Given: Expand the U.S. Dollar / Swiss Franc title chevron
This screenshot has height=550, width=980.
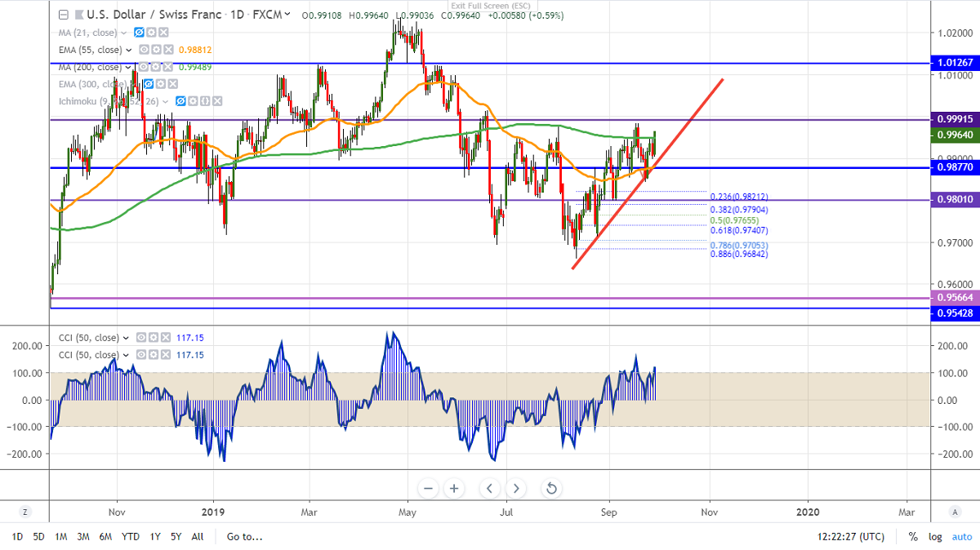Looking at the screenshot, I should [x=287, y=15].
